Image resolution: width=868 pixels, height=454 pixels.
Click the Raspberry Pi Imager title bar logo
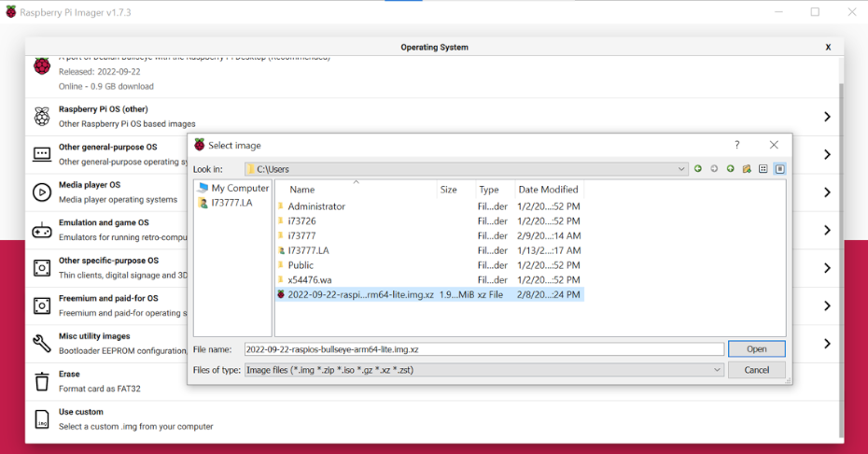[x=10, y=11]
